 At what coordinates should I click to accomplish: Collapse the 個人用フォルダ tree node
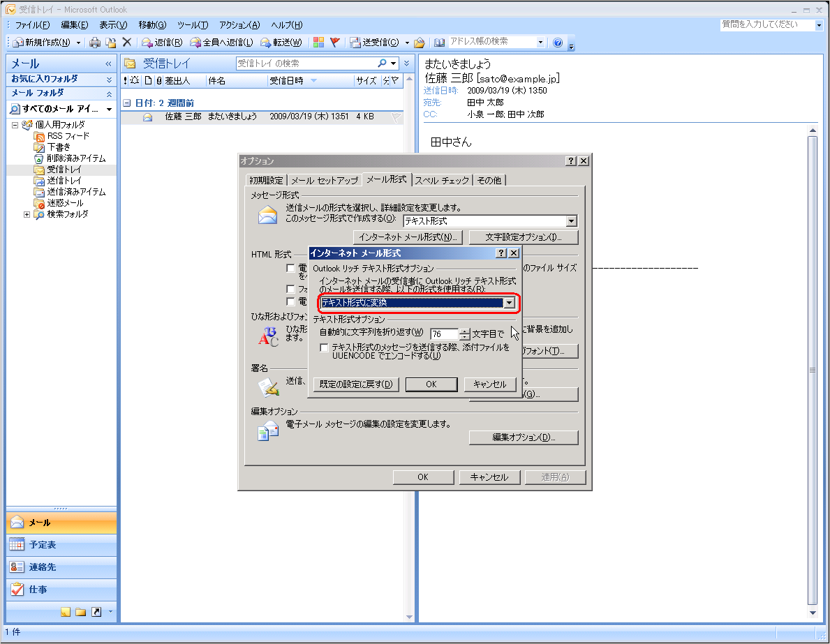[15, 126]
